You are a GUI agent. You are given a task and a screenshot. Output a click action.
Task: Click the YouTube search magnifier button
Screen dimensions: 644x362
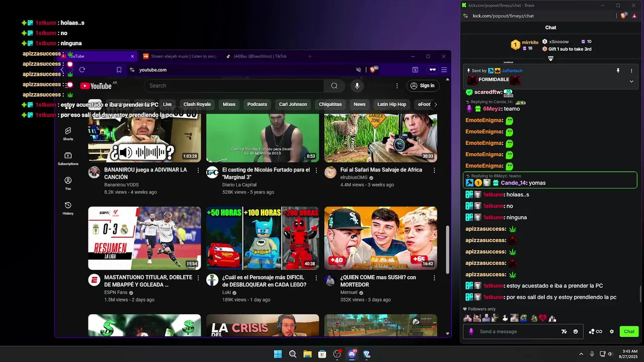point(334,85)
